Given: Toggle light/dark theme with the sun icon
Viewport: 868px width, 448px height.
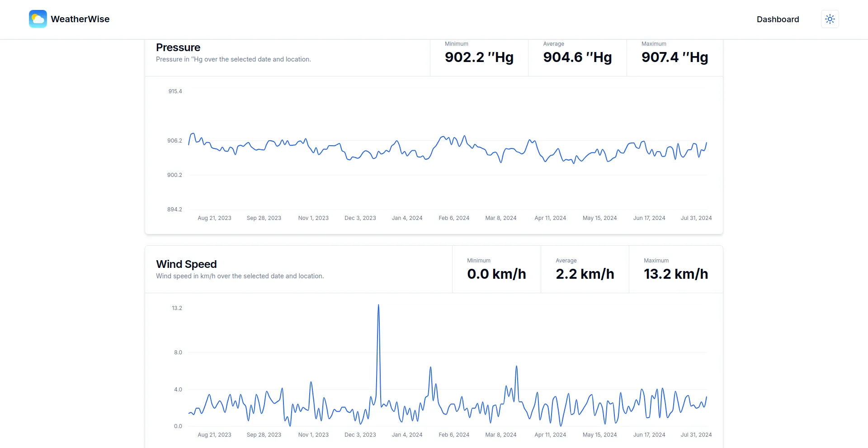Looking at the screenshot, I should [x=830, y=19].
